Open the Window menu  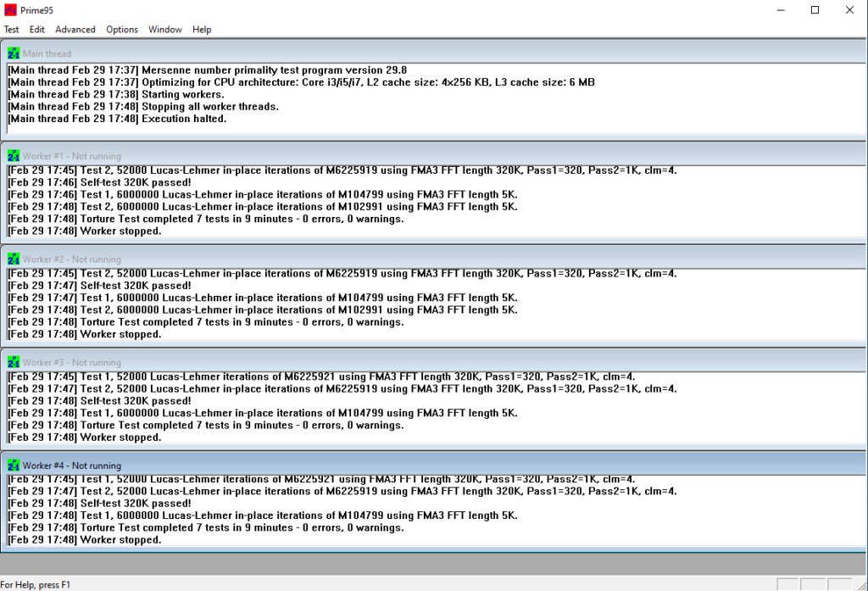tap(165, 30)
